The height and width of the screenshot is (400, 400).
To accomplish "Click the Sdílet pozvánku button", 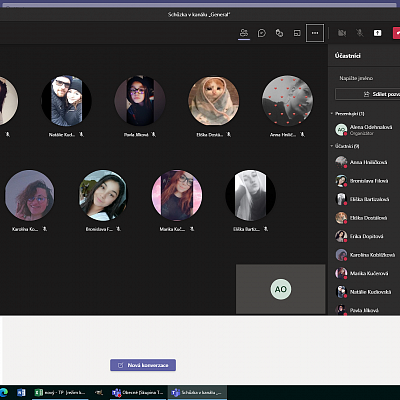I will click(367, 94).
